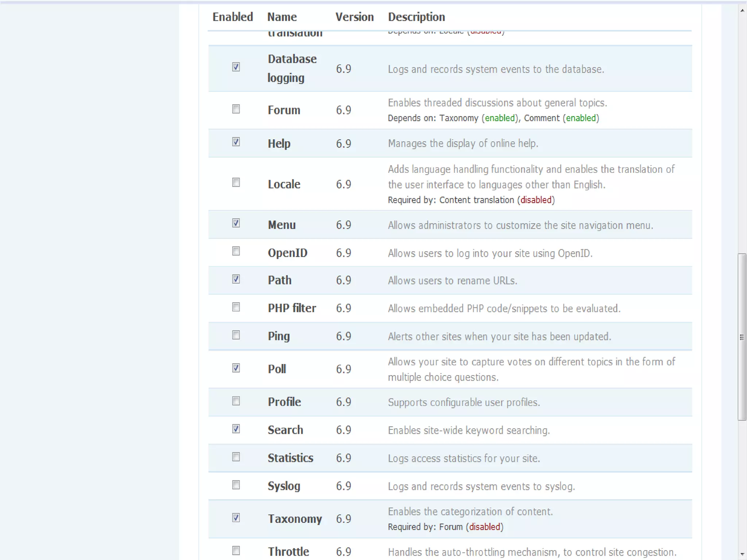
Task: Click the scrollbar up arrow
Action: coord(742,10)
